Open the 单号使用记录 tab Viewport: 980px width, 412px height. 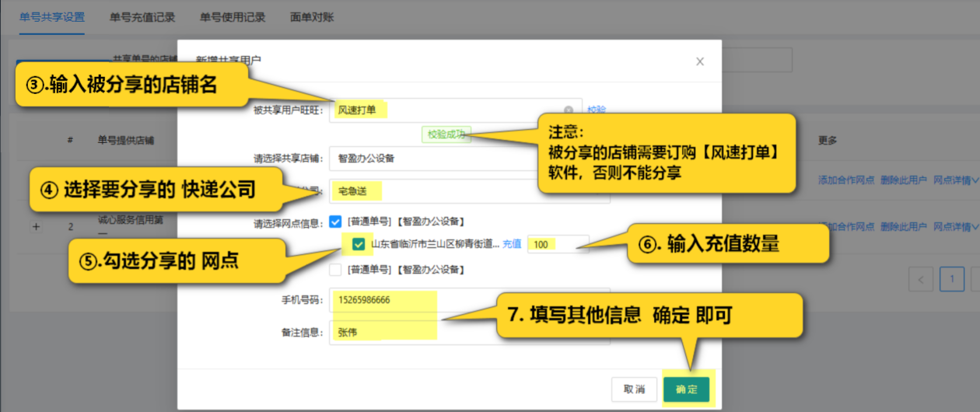point(233,16)
